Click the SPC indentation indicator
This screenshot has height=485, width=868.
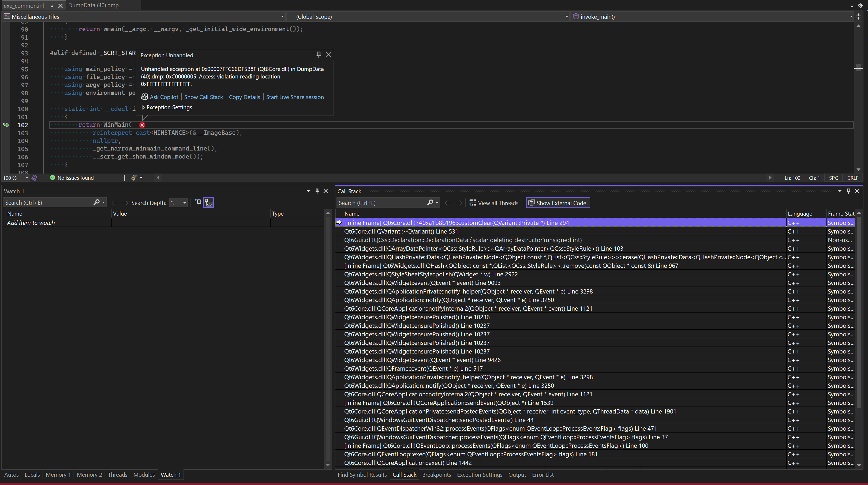click(833, 178)
